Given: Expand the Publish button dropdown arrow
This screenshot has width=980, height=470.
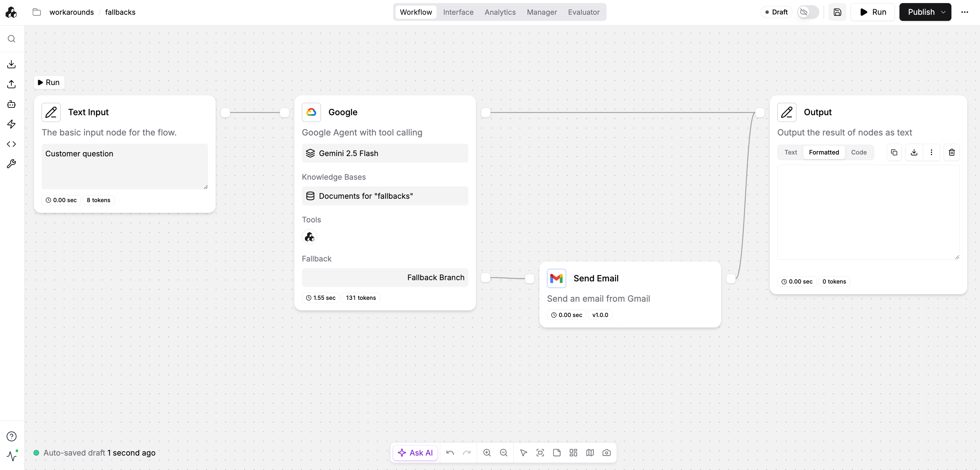Looking at the screenshot, I should 943,12.
